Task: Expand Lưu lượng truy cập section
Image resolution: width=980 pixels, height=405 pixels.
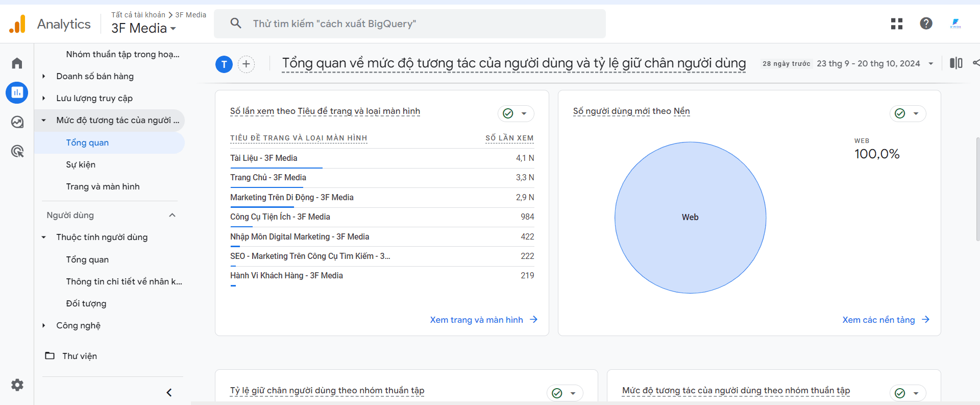Action: [x=44, y=98]
